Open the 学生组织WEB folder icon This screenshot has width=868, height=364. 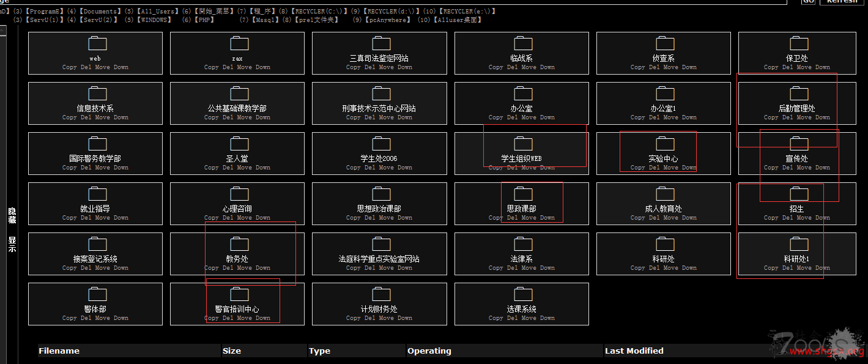point(523,144)
